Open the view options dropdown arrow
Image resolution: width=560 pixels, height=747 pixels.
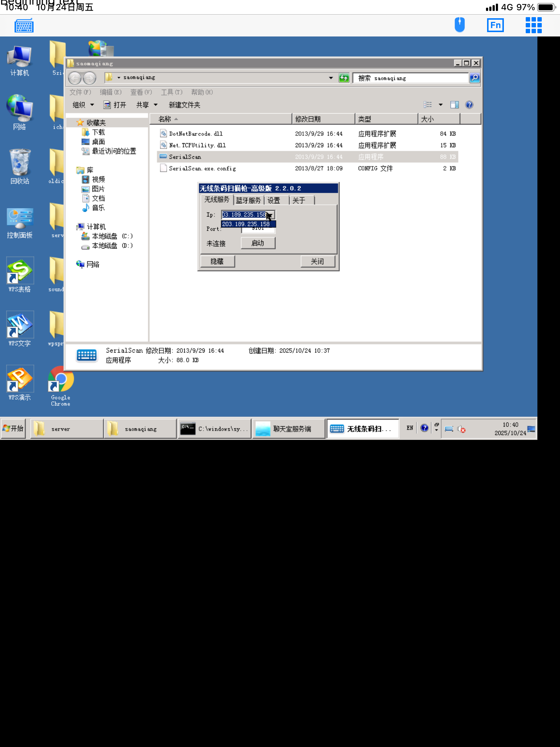(x=441, y=105)
